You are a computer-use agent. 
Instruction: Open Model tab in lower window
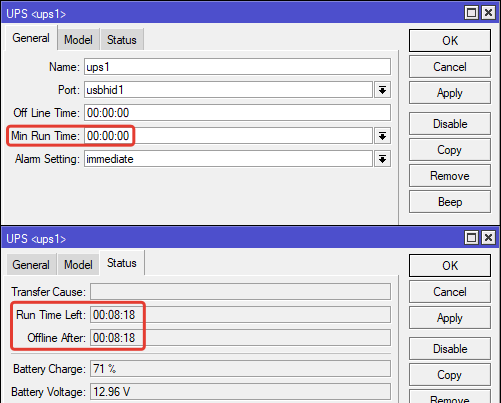(x=78, y=265)
